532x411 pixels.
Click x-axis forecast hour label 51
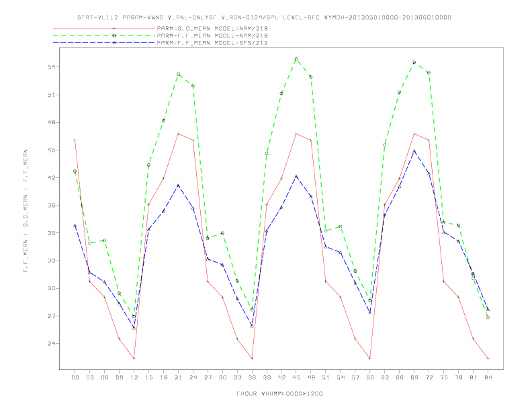click(x=326, y=377)
